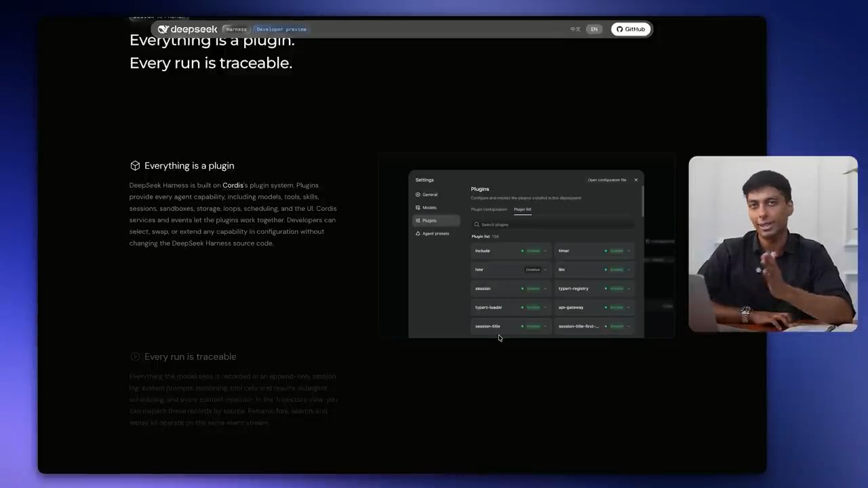The height and width of the screenshot is (488, 868).
Task: Click the Settings dialog title
Action: (x=425, y=180)
